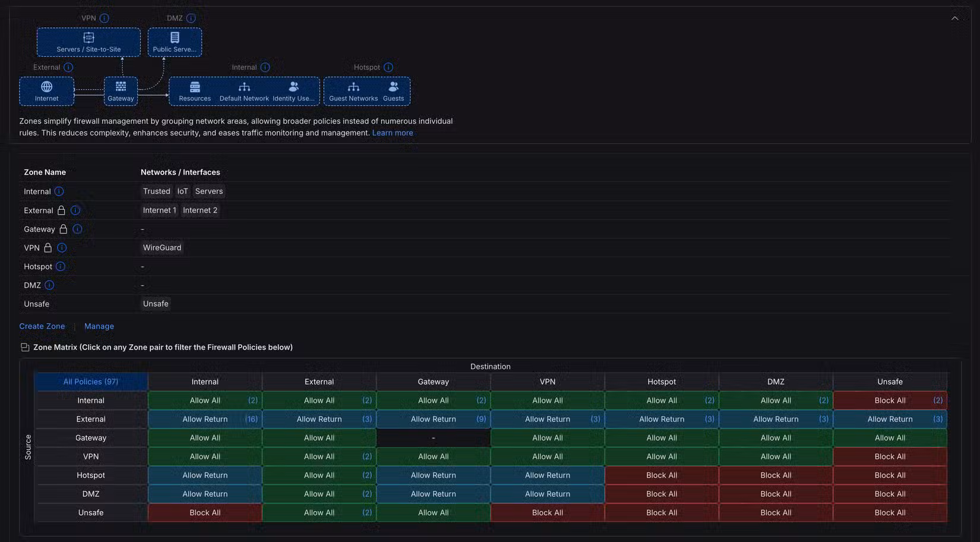Toggle the Zone Matrix panel icon
Viewport: 980px width, 542px height.
pyautogui.click(x=25, y=347)
